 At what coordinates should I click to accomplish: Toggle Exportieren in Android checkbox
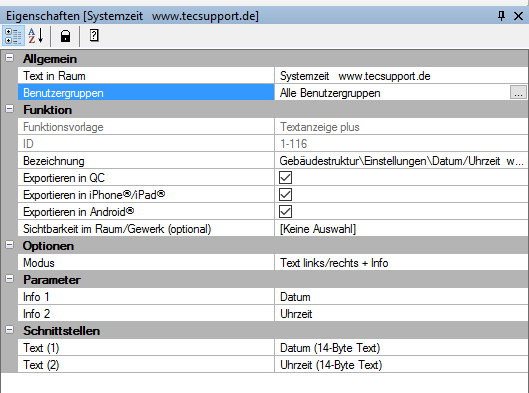click(285, 212)
